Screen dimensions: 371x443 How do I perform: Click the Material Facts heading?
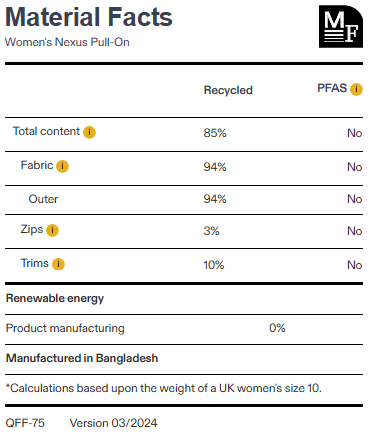click(x=89, y=17)
